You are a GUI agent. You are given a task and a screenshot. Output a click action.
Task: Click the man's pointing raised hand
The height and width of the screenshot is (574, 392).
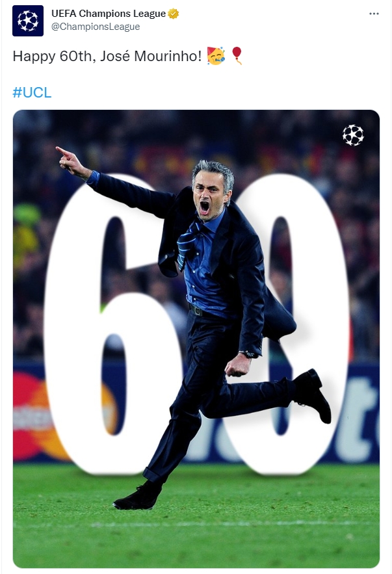tap(72, 161)
